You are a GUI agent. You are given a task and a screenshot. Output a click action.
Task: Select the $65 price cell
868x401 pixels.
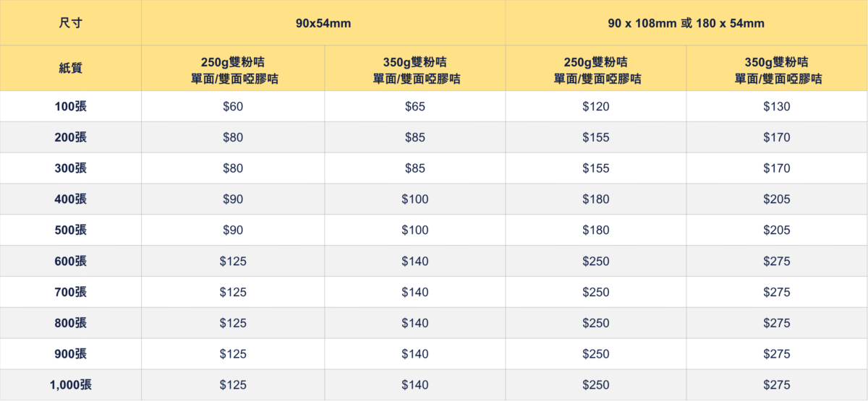point(414,107)
